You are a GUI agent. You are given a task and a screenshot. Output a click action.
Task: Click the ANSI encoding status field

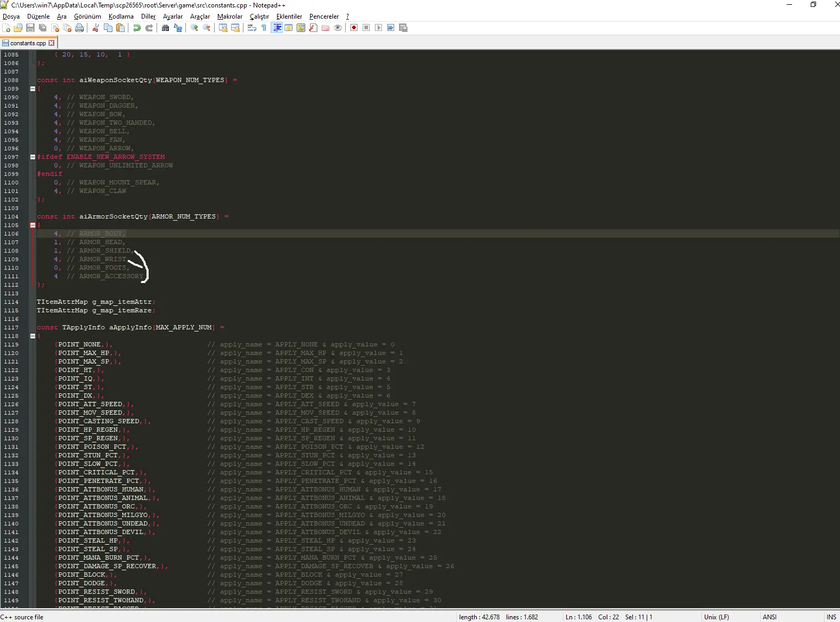770,617
